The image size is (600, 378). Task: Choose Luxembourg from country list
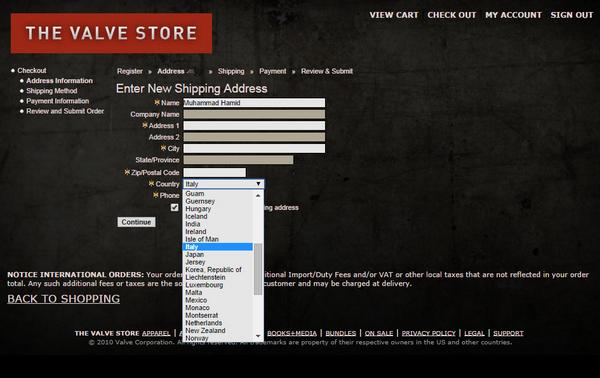pos(218,285)
